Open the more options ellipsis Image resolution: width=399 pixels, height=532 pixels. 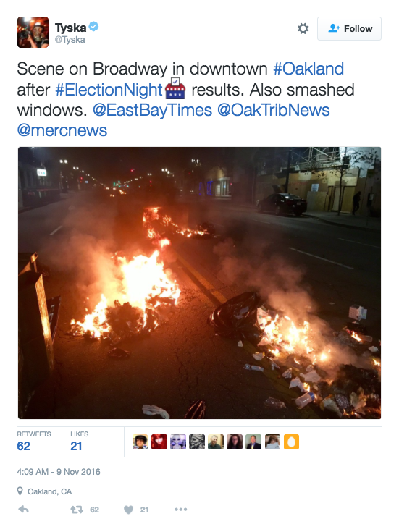[180, 510]
